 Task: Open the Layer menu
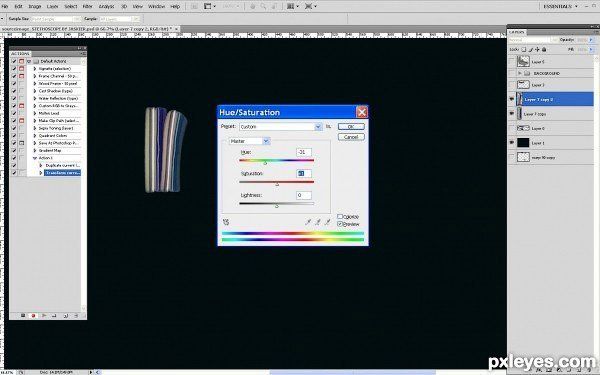point(52,7)
